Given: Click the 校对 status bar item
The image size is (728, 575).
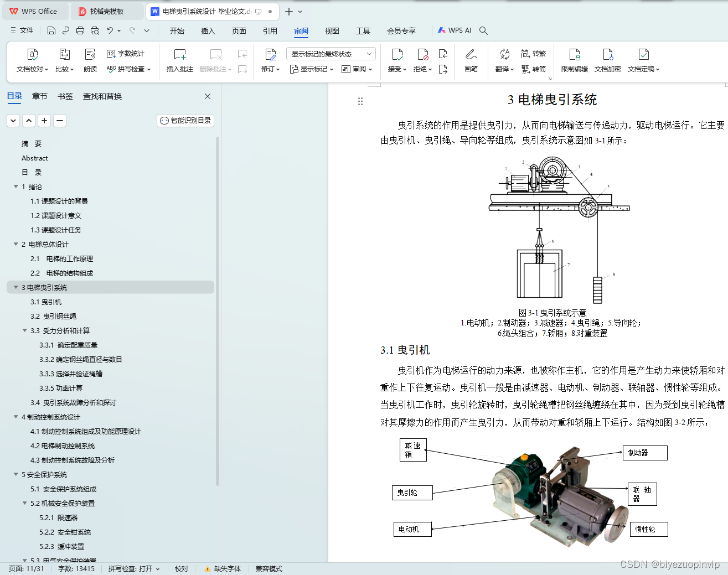Looking at the screenshot, I should tap(182, 569).
